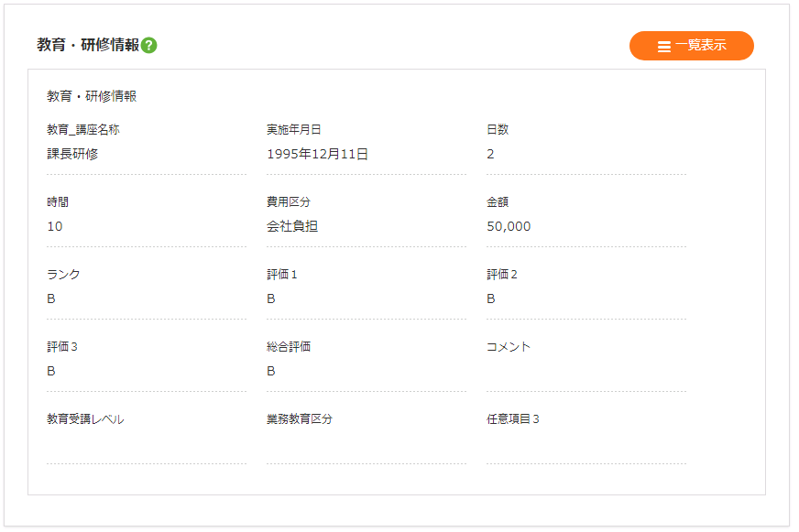Click the 総合評価 field value
The height and width of the screenshot is (532, 799).
271,371
